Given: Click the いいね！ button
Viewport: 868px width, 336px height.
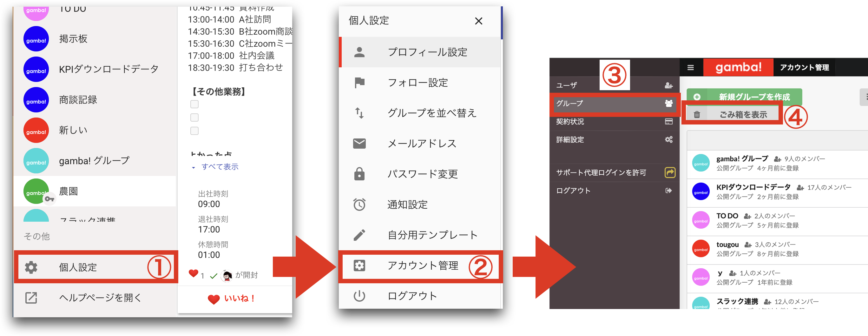Looking at the screenshot, I should coord(231,298).
